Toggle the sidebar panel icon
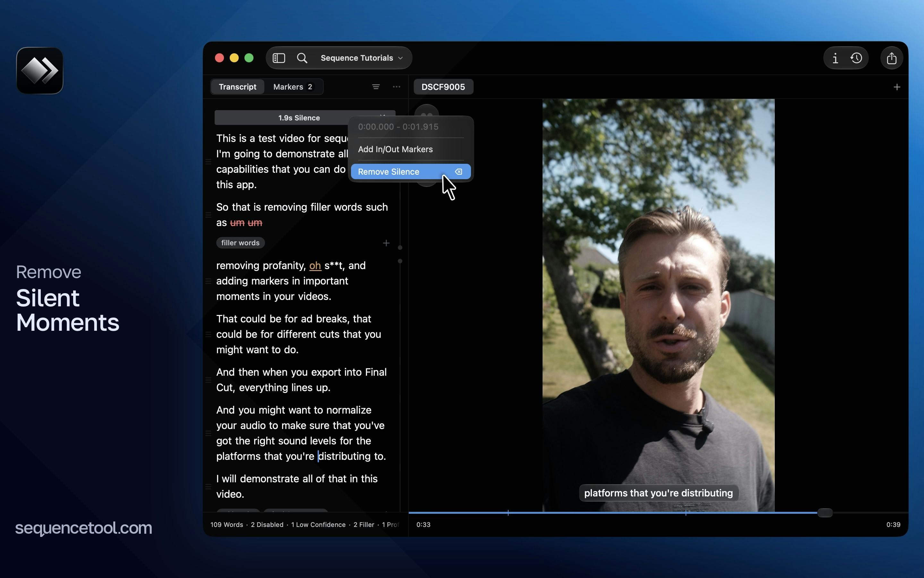This screenshot has height=578, width=924. (x=279, y=58)
